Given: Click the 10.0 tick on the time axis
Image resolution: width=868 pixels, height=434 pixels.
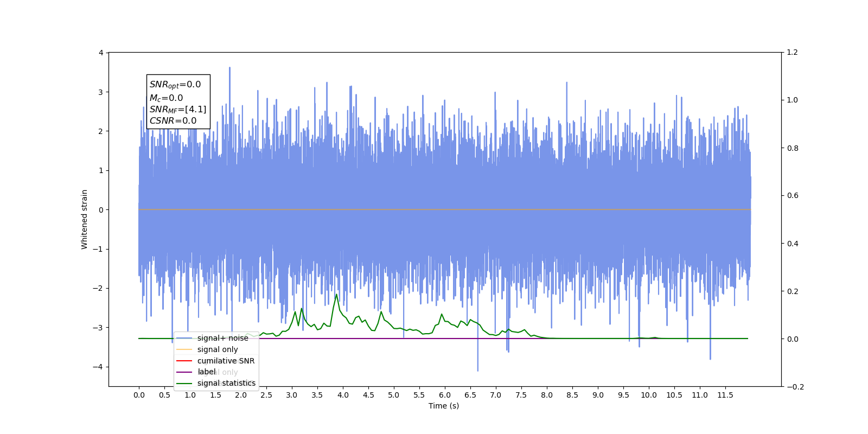Looking at the screenshot, I should (x=649, y=395).
